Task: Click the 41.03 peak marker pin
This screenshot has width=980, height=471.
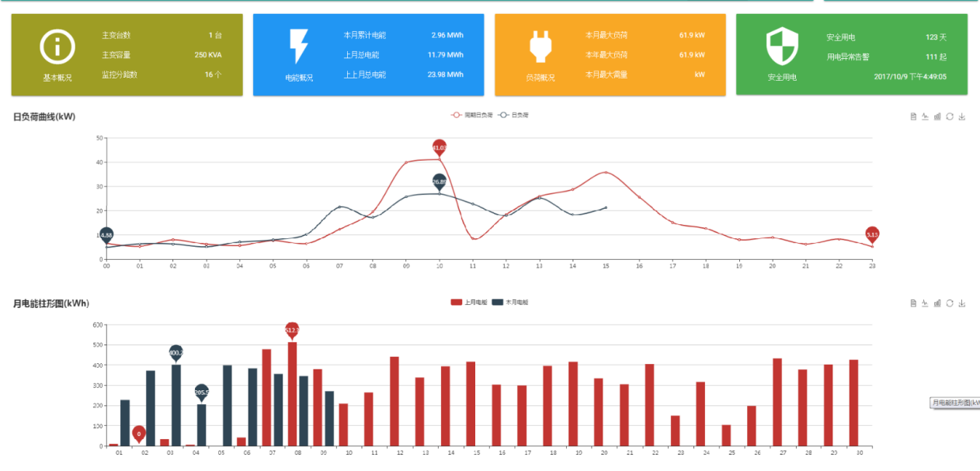Action: [x=440, y=147]
